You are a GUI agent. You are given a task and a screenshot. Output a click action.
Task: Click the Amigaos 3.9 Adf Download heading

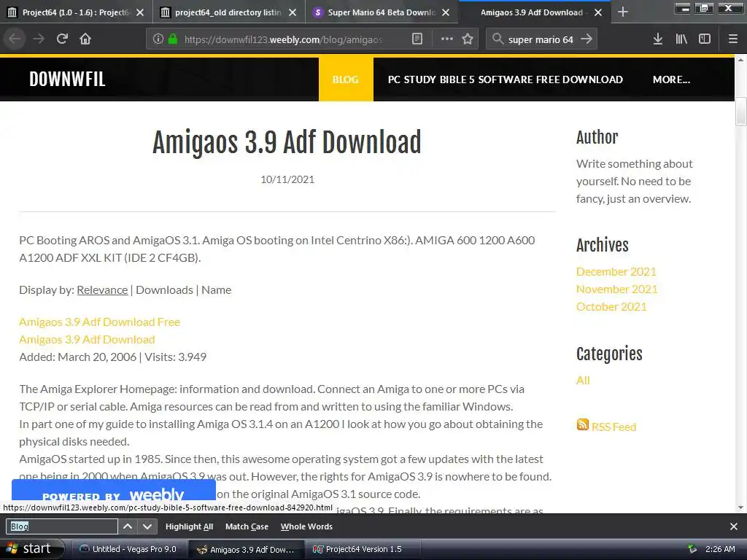tap(287, 142)
